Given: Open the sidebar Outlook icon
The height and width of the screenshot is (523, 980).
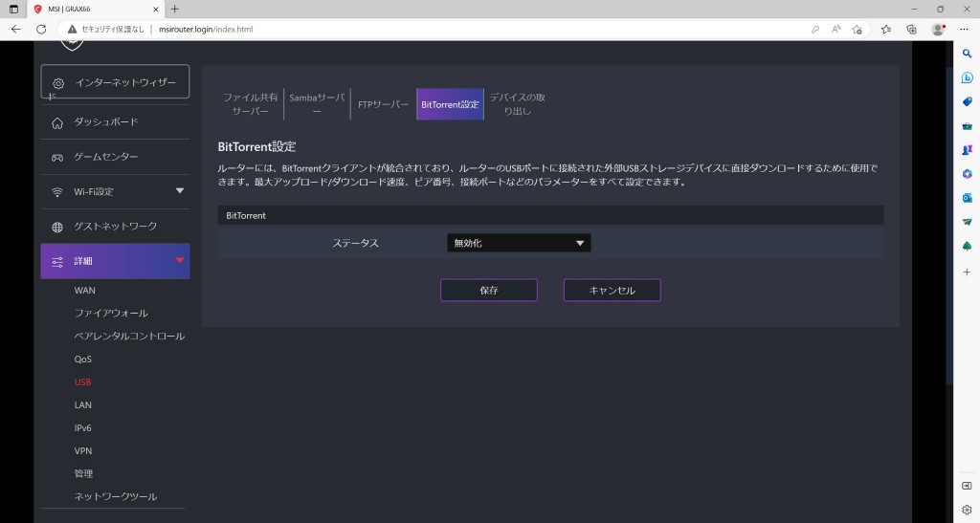Looking at the screenshot, I should 967,198.
